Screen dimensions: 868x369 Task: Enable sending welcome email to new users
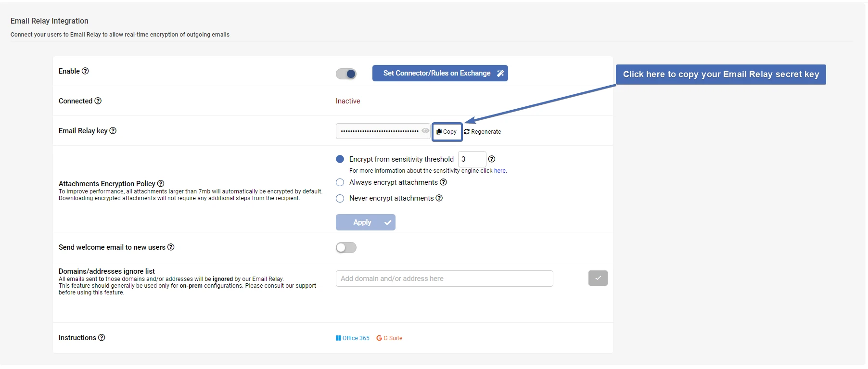345,247
